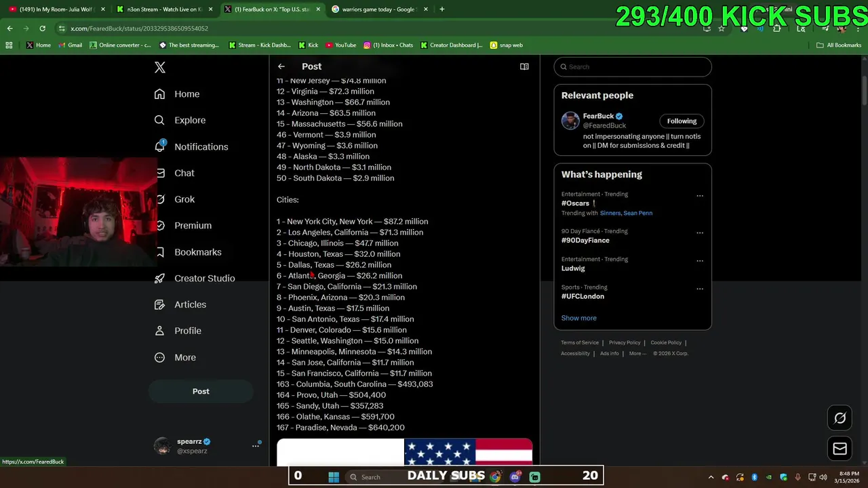Image resolution: width=868 pixels, height=488 pixels.
Task: Show hidden system tray icons
Action: click(711, 477)
